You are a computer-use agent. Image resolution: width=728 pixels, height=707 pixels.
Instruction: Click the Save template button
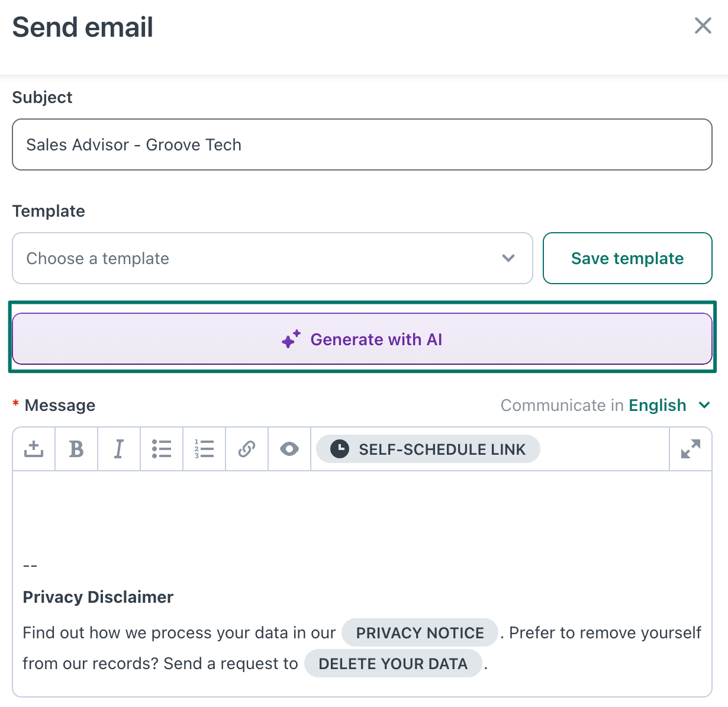(627, 258)
